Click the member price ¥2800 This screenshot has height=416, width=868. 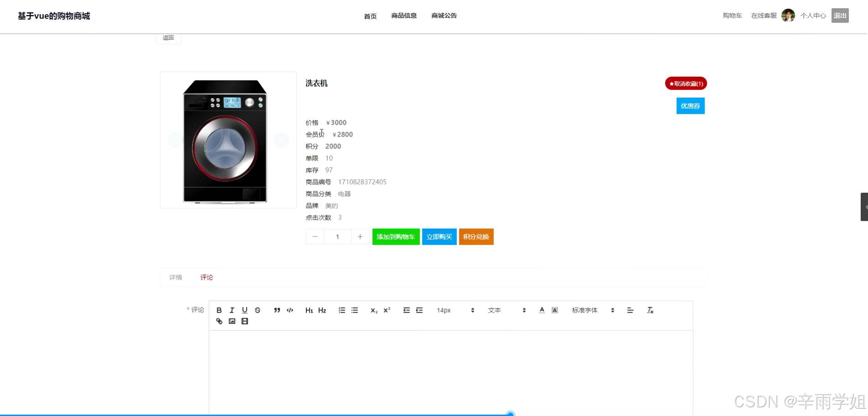click(342, 134)
